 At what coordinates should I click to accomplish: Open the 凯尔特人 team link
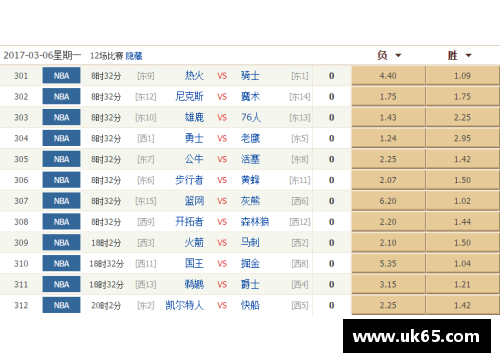coord(185,305)
